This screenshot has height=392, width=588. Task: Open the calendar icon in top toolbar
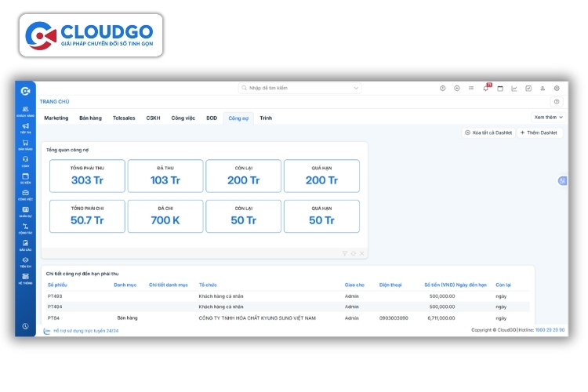click(500, 89)
